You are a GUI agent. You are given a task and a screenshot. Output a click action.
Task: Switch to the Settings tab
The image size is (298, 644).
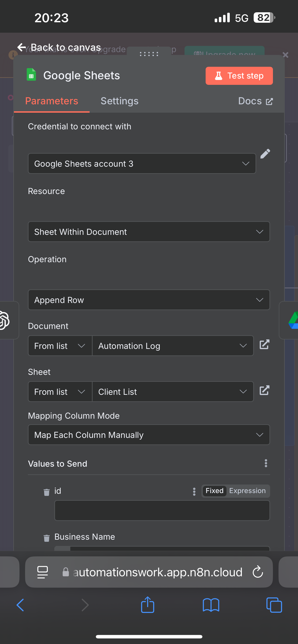pyautogui.click(x=119, y=101)
